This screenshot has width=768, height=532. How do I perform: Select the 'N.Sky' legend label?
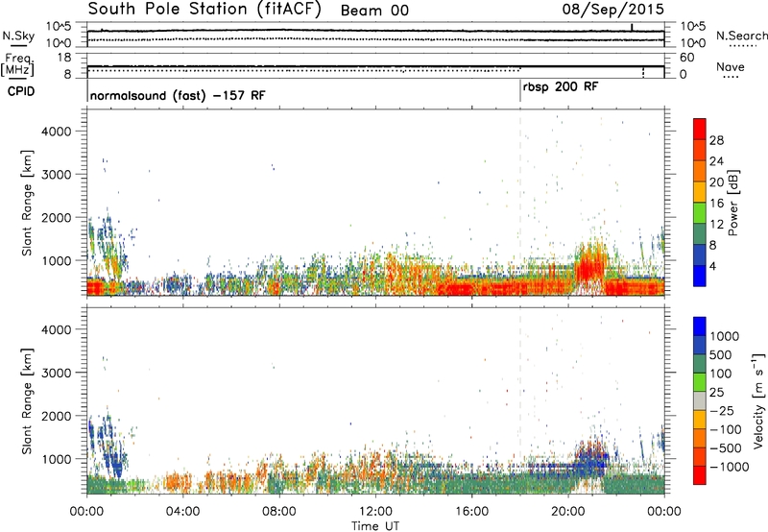tap(18, 36)
